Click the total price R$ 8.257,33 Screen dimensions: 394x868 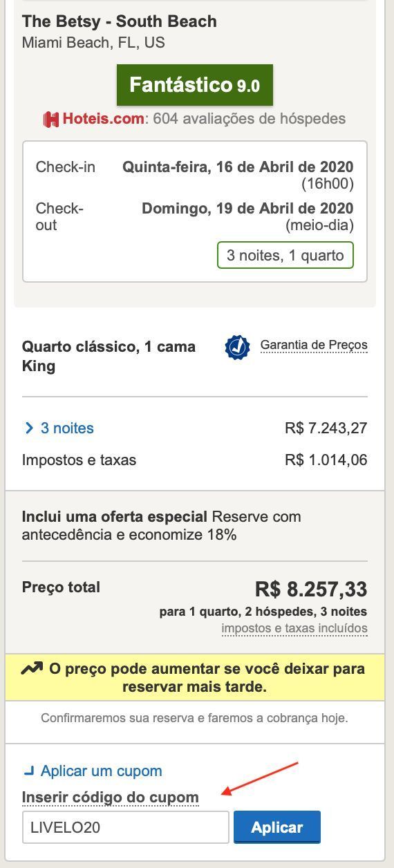[311, 589]
